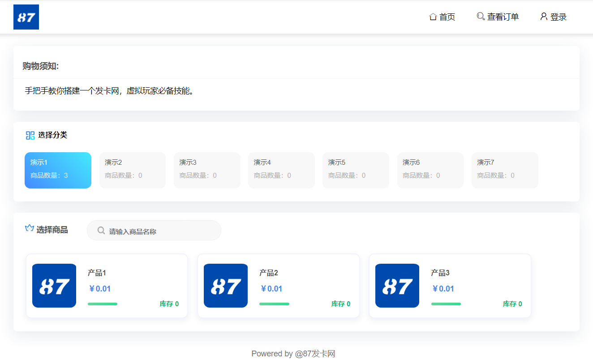Click the green stock bar on 产品1
This screenshot has height=364, width=593.
[x=103, y=304]
